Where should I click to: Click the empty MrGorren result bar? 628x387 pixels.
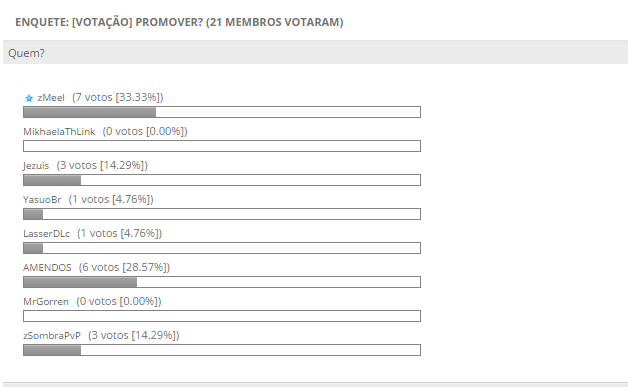coord(222,316)
